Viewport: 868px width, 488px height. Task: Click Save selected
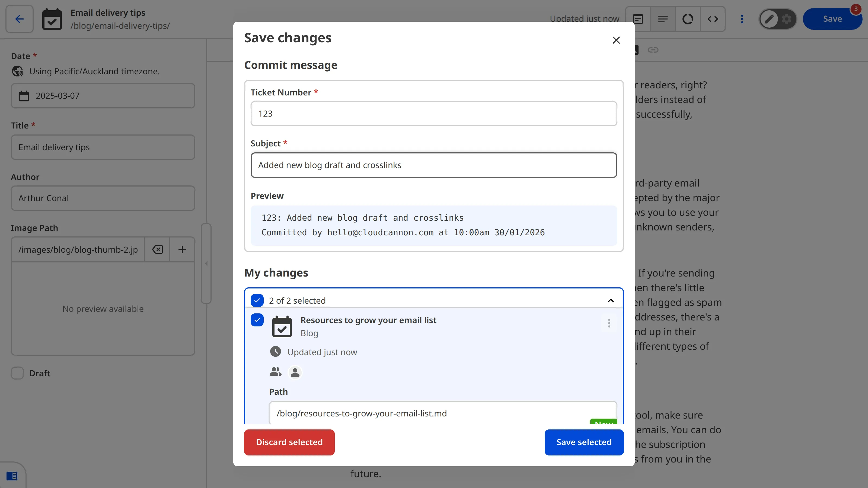point(584,442)
